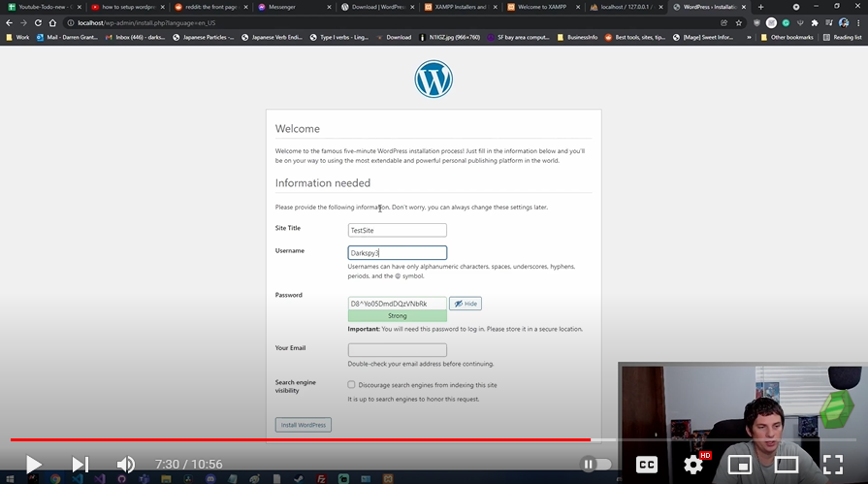Seek on the red video progress bar
The width and height of the screenshot is (868, 484).
pyautogui.click(x=301, y=439)
